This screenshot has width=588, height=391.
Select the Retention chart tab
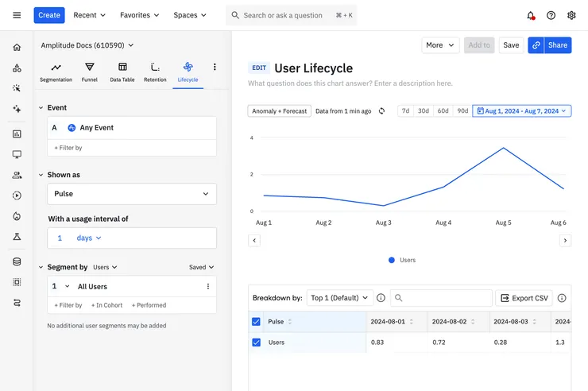pos(155,72)
